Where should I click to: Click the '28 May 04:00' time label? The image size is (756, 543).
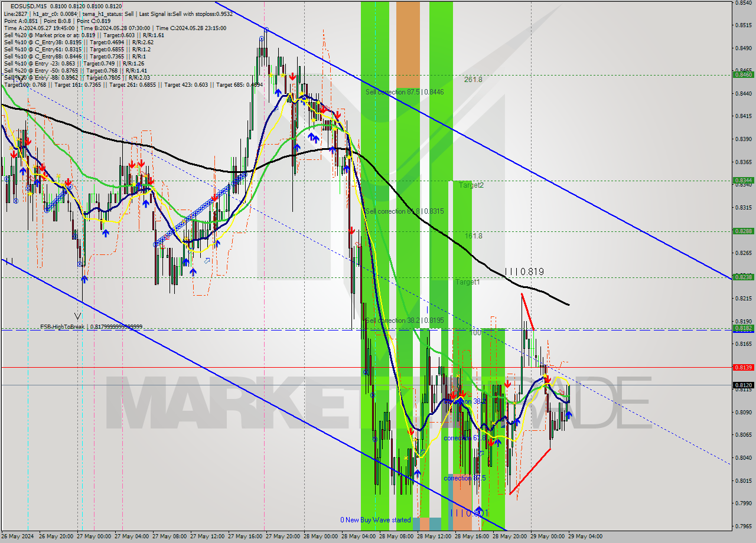[x=360, y=537]
